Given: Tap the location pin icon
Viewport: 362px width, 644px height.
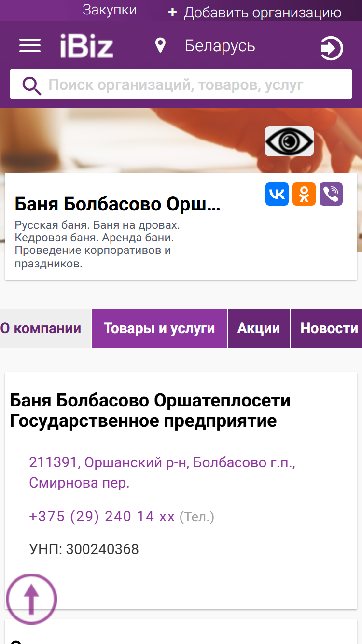Looking at the screenshot, I should 160,46.
